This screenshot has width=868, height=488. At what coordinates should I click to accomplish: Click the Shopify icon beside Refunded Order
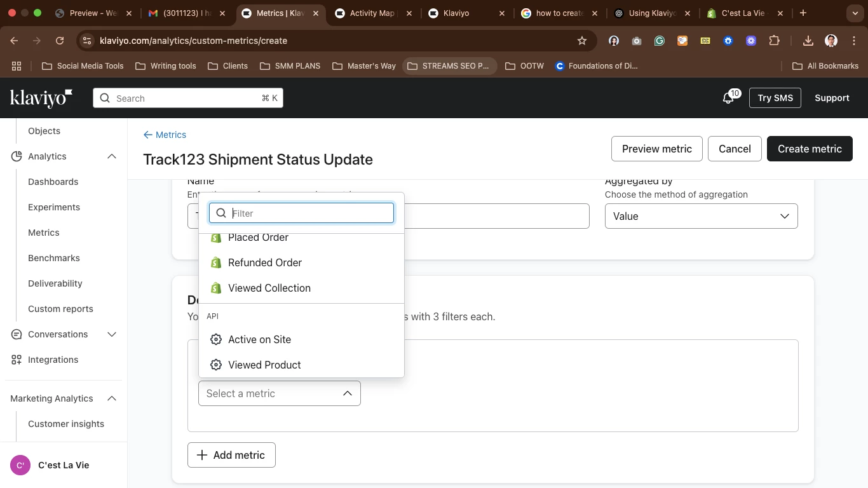[x=216, y=262]
